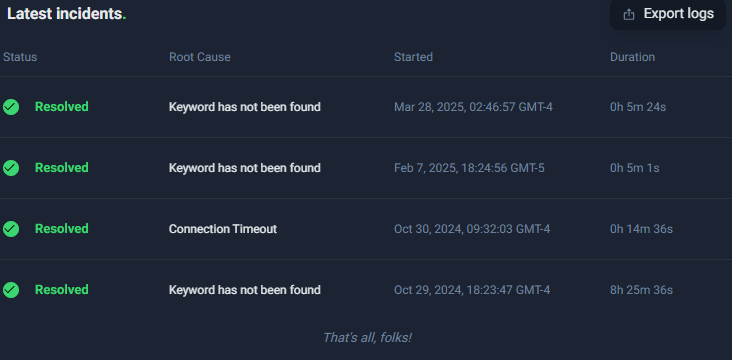Click the green check icon for Oct 30 incident
The height and width of the screenshot is (360, 732).
(x=11, y=229)
